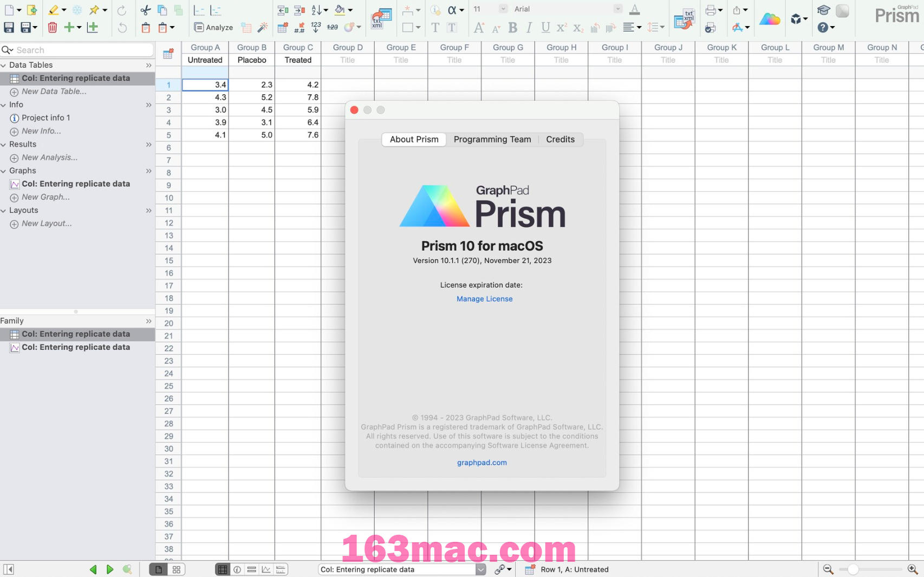Toggle superscript formatting

[562, 27]
